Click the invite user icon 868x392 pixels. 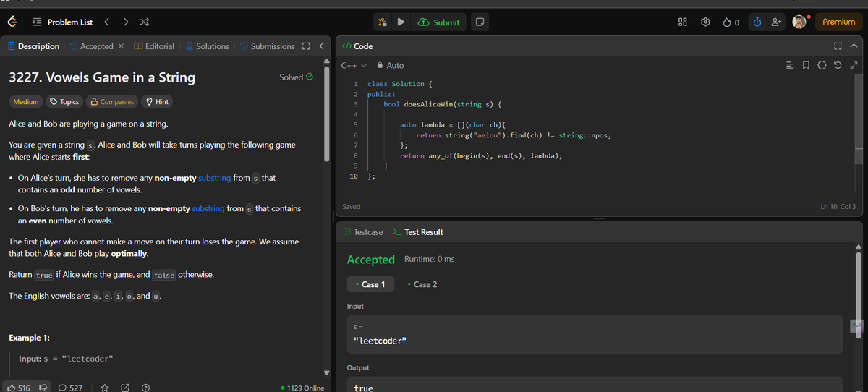click(x=775, y=22)
